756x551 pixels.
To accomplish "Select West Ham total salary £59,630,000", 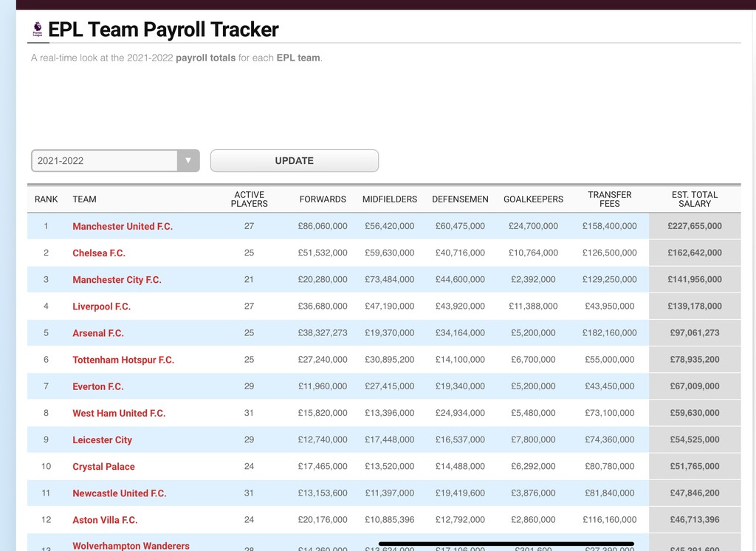I will [x=695, y=413].
